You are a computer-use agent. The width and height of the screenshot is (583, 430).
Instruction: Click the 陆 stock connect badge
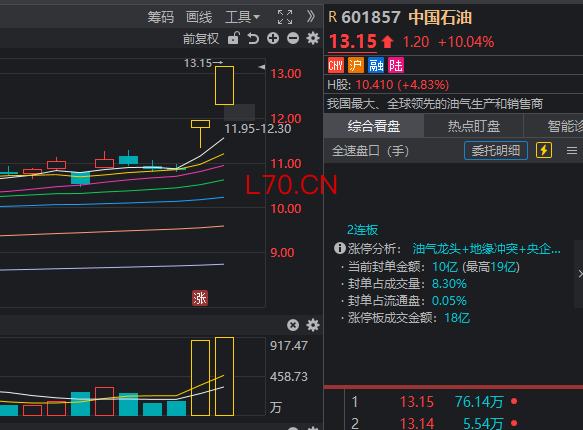[396, 65]
